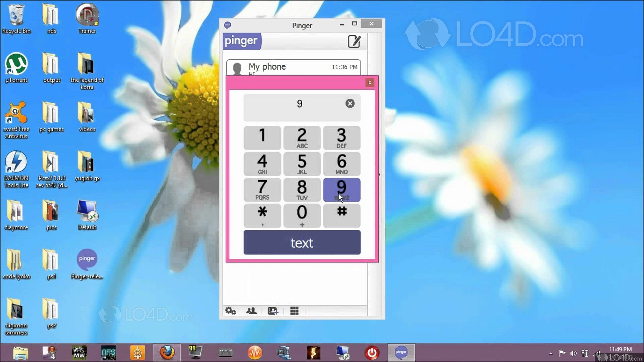Click the compose new message icon
The width and height of the screenshot is (644, 362).
pyautogui.click(x=354, y=42)
